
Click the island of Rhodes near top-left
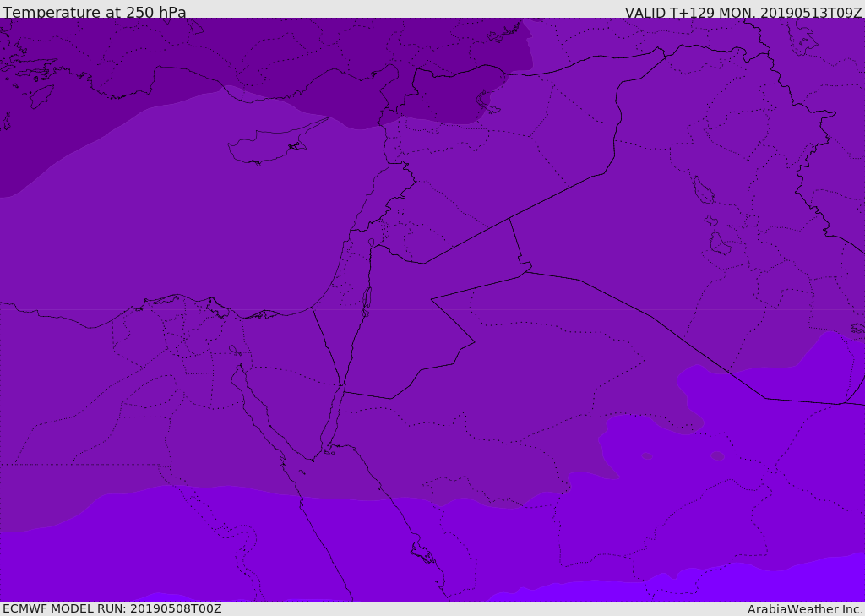pos(41,95)
